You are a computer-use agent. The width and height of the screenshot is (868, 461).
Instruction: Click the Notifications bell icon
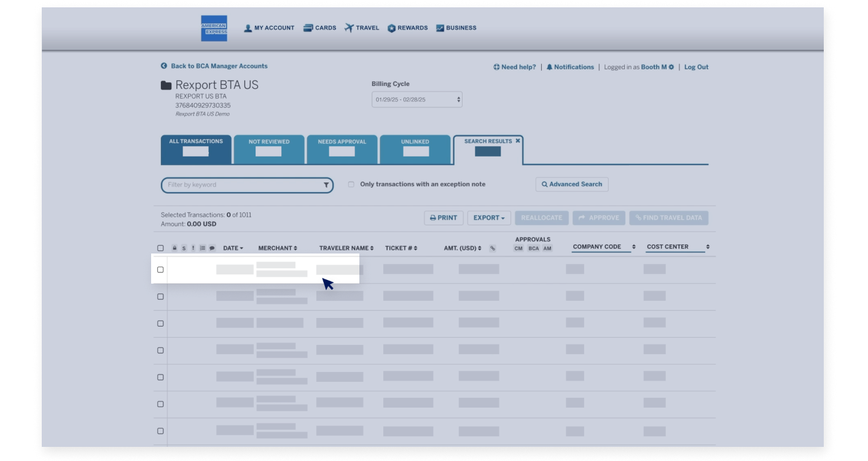550,67
